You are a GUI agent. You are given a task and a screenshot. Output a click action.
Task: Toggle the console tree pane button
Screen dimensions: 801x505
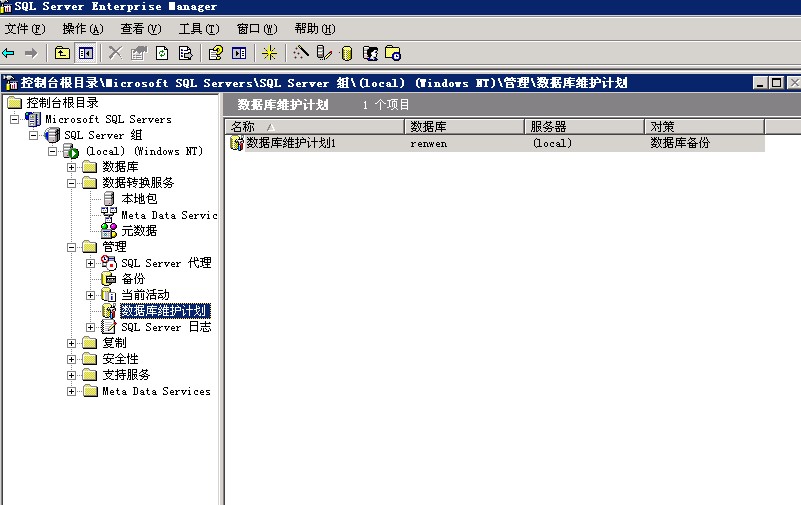[x=86, y=53]
